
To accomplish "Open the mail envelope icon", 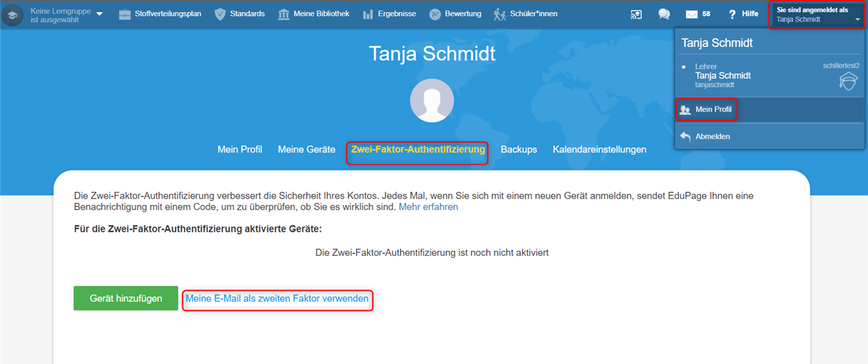I will point(691,15).
